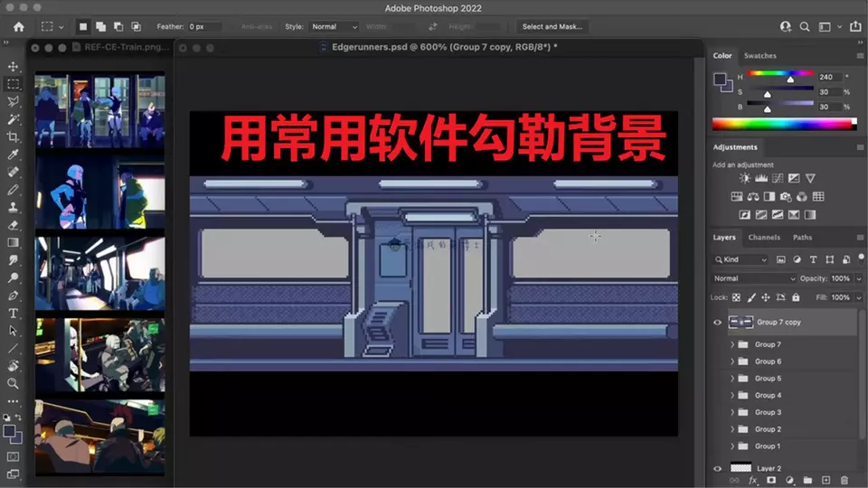Screen dimensions: 868x488
Task: Select the Rectangular Marquee tool
Action: (x=13, y=84)
